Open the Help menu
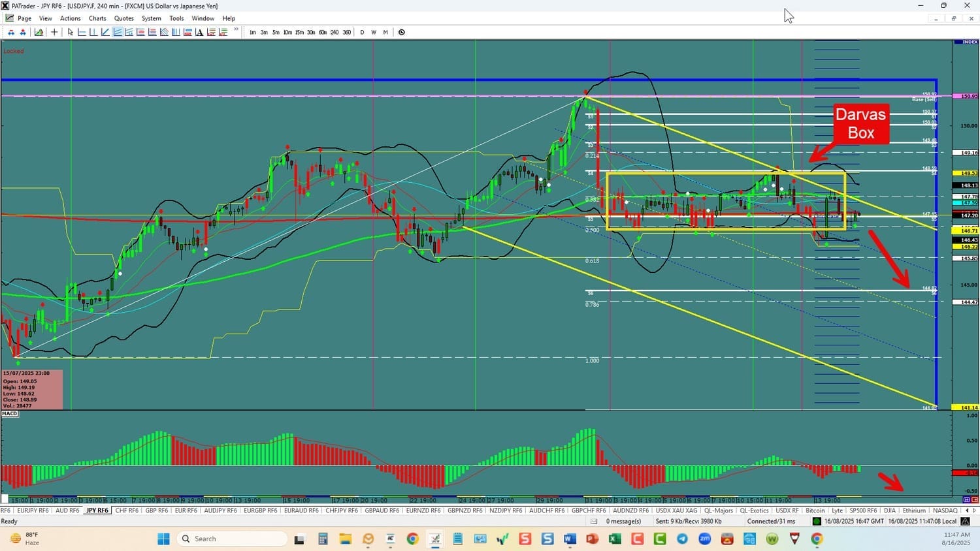The width and height of the screenshot is (980, 551). pos(229,18)
